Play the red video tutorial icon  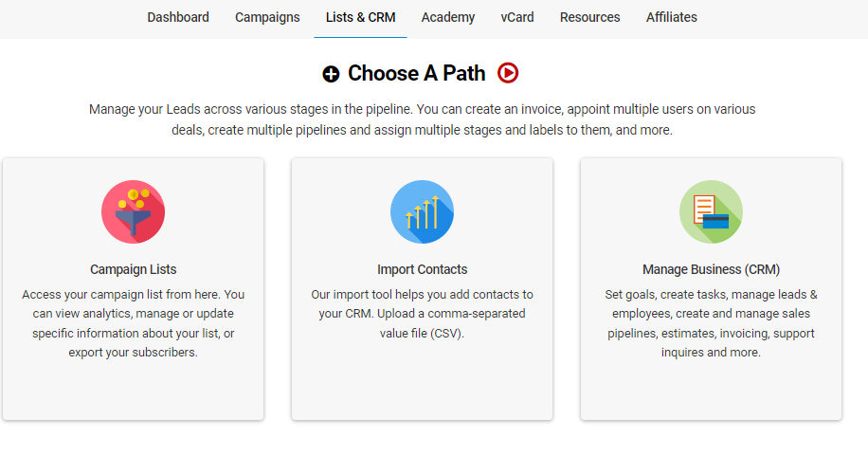pyautogui.click(x=508, y=73)
